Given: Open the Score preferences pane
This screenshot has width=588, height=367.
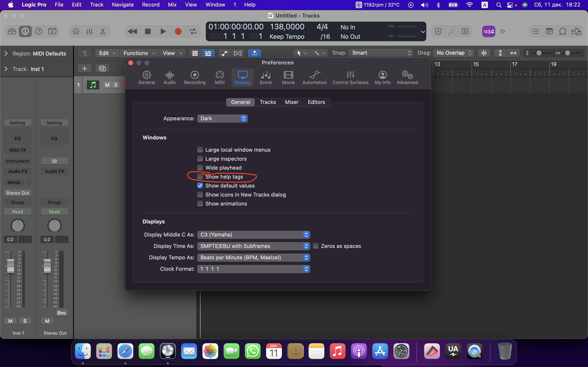Looking at the screenshot, I should (265, 77).
